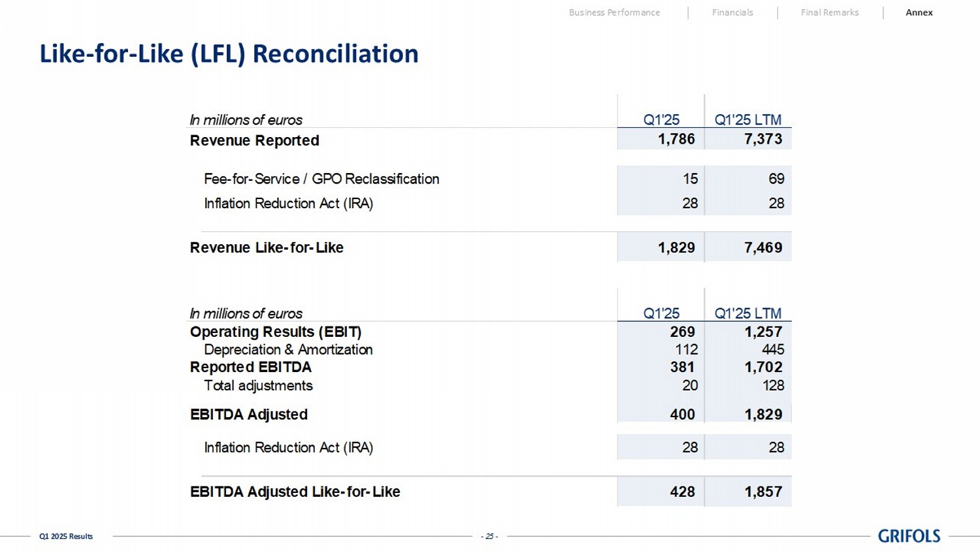This screenshot has height=551, width=980.
Task: Click Fee-for-Service / GPO Reclassification label
Action: tap(321, 179)
